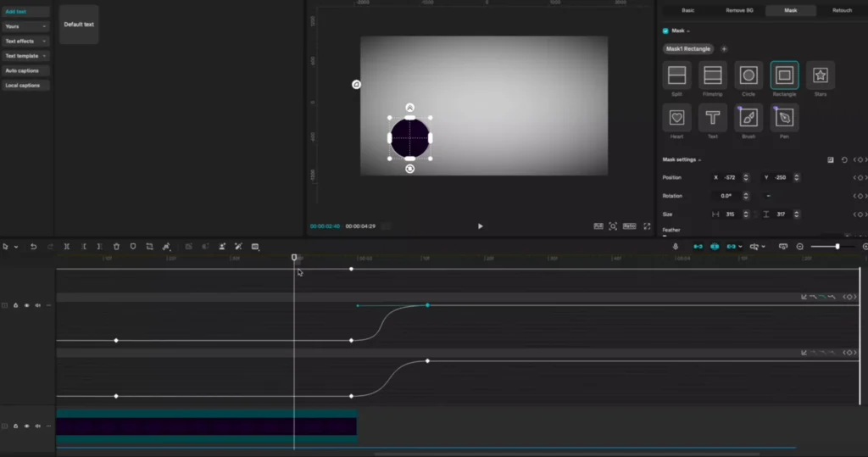
Task: Click the microphone record voiceover icon
Action: 676,247
